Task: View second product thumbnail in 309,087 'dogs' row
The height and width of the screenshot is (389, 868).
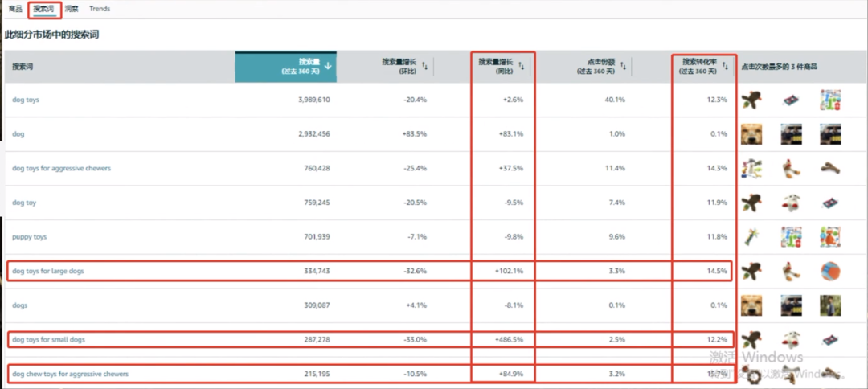Action: [x=791, y=305]
